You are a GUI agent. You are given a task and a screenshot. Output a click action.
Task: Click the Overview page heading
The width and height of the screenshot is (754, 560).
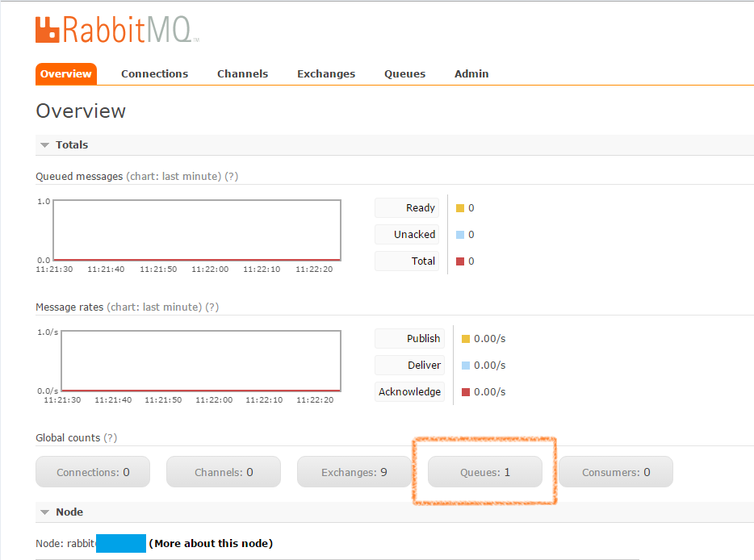(x=81, y=111)
